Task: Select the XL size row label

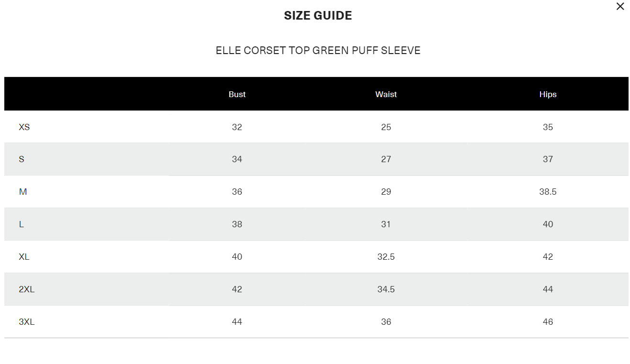Action: point(24,257)
